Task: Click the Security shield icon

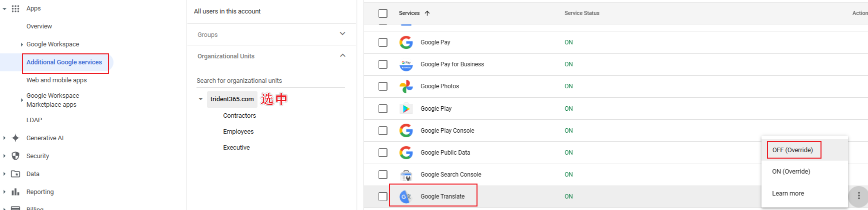Action: [x=15, y=156]
